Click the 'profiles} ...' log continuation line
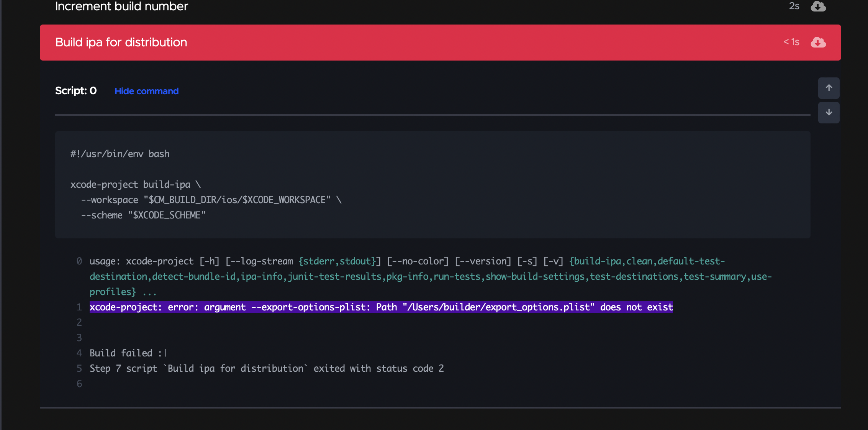Viewport: 868px width, 430px height. point(123,292)
